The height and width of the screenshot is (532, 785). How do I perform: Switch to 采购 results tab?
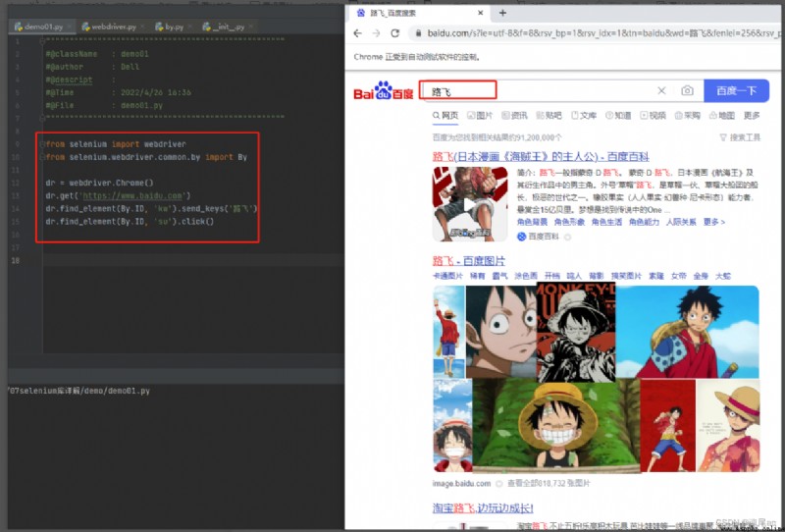coord(688,116)
